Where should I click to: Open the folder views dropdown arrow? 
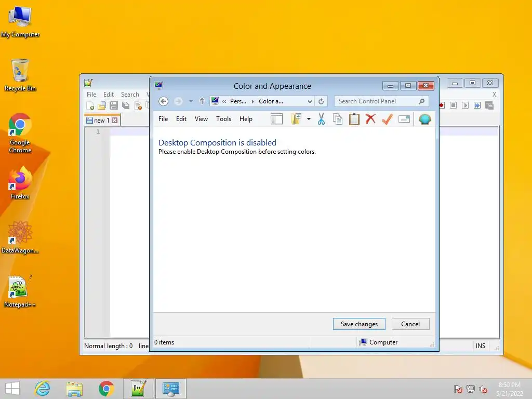tap(309, 119)
